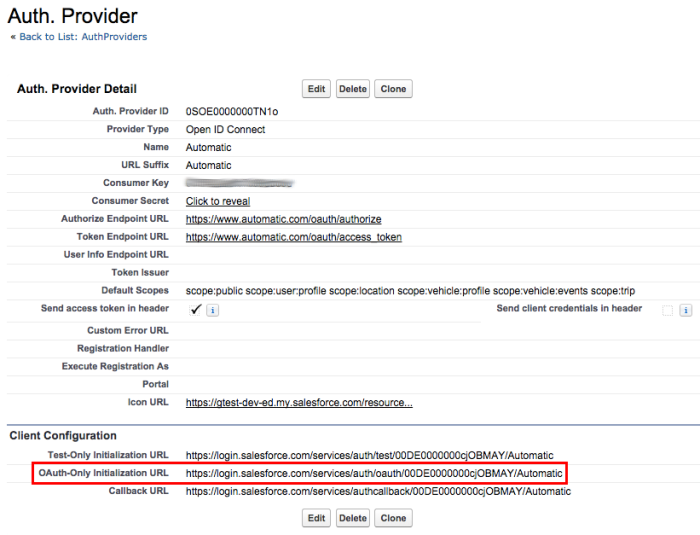Click the Send access token in header label
Viewport: 700px width, 535px height.
tap(105, 308)
